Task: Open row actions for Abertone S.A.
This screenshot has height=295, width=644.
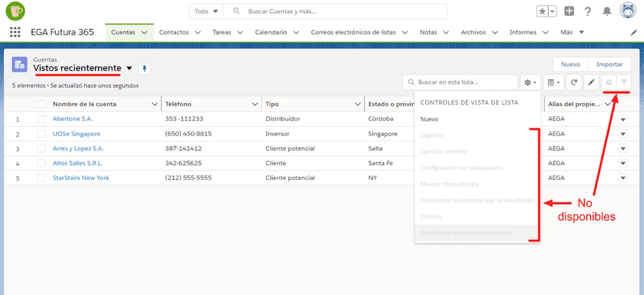Action: [x=623, y=119]
